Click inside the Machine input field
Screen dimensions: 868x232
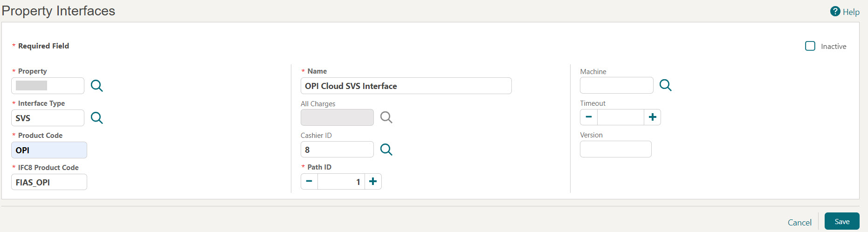[616, 86]
